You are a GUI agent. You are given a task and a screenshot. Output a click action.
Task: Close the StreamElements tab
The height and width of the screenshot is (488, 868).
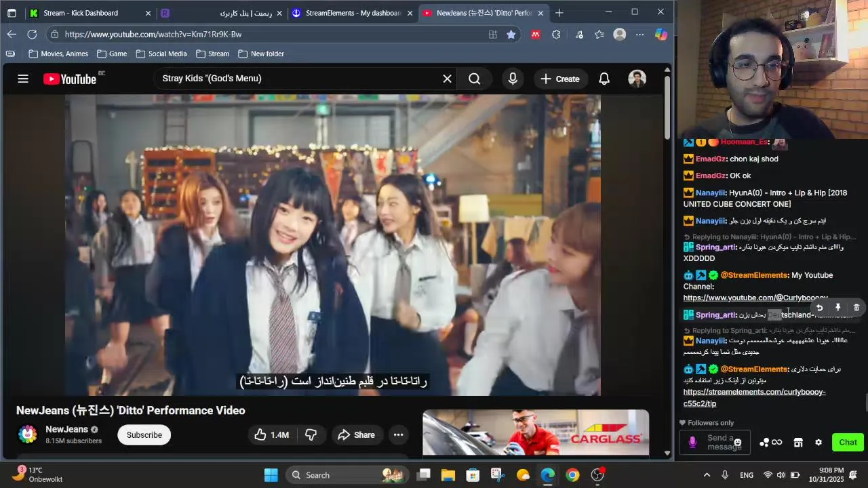point(410,13)
